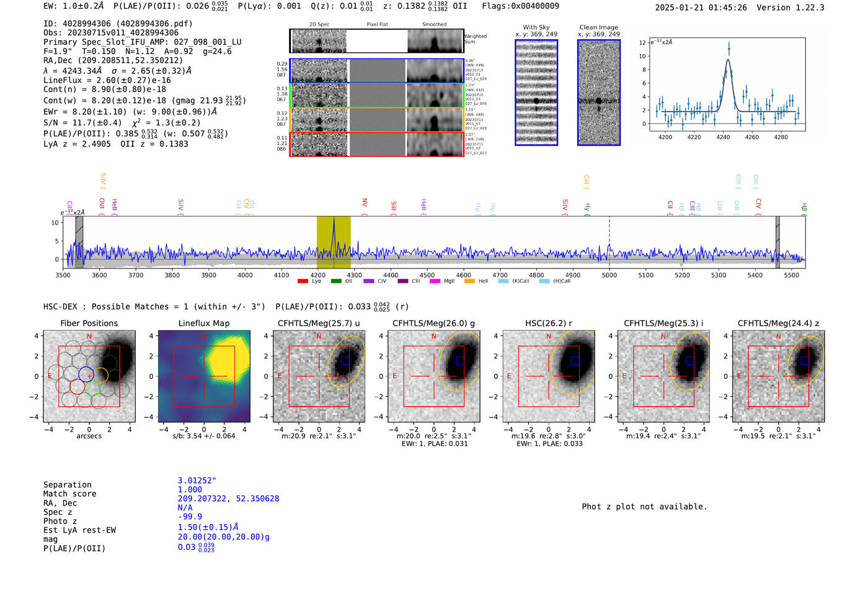Click the green fiber circle in Fiber Positions
This screenshot has height=591, width=868.
pos(92,388)
